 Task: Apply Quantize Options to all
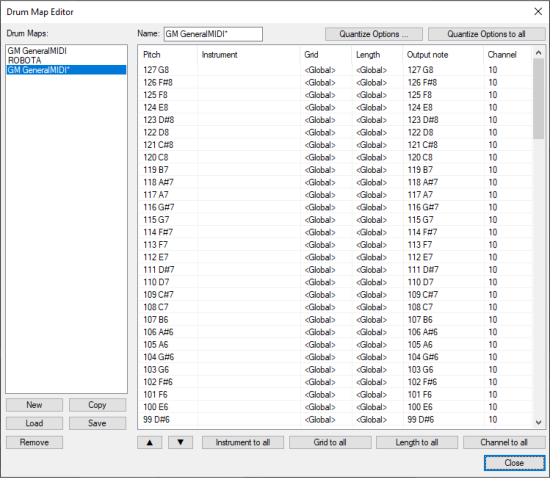click(x=487, y=34)
